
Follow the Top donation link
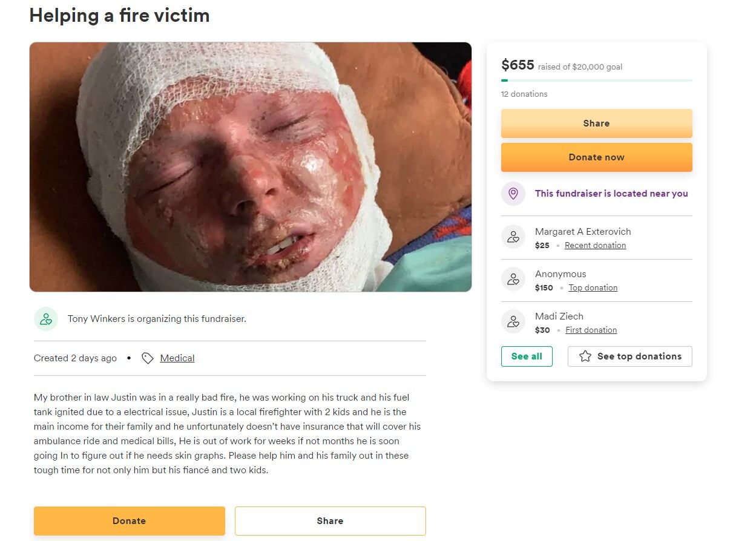pos(593,288)
